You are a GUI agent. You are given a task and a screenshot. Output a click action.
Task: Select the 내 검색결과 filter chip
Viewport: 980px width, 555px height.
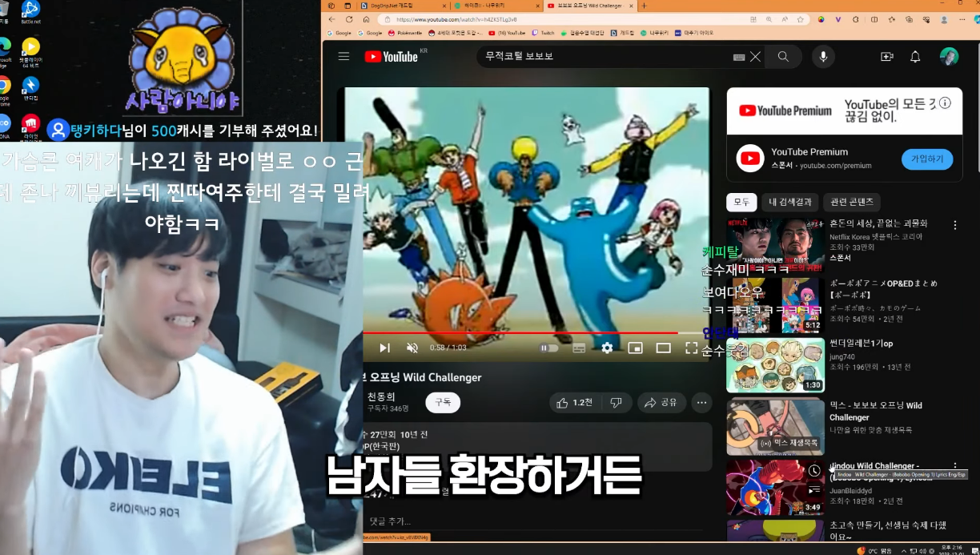[790, 202]
